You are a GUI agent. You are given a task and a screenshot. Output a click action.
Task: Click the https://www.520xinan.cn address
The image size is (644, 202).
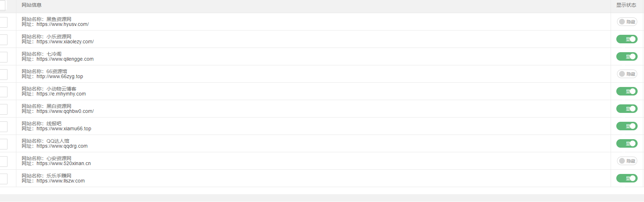coord(64,164)
